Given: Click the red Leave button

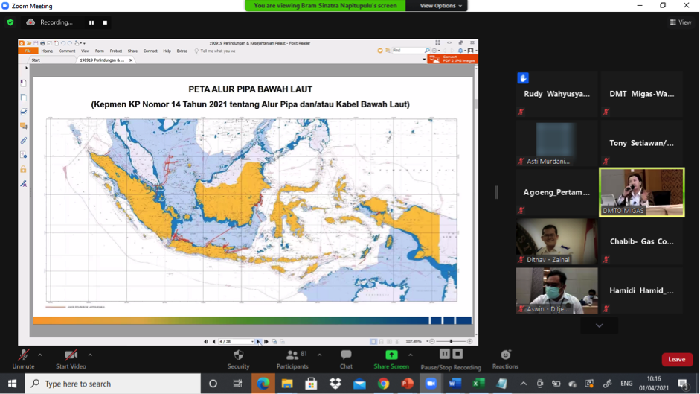Looking at the screenshot, I should [677, 359].
